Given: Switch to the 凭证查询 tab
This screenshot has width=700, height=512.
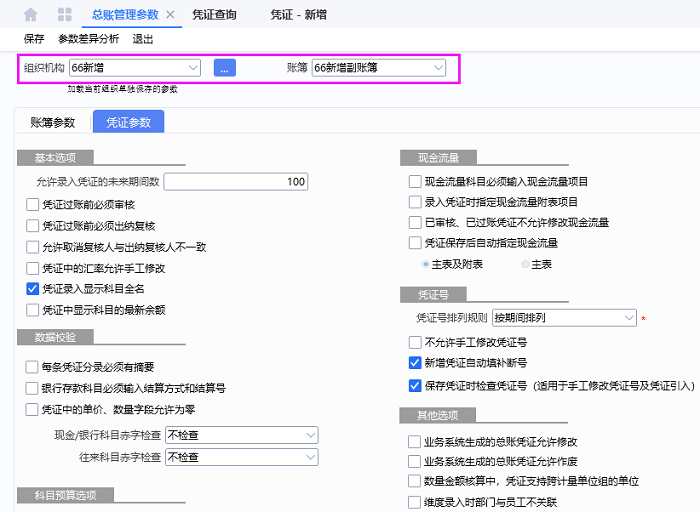Looking at the screenshot, I should click(x=215, y=15).
